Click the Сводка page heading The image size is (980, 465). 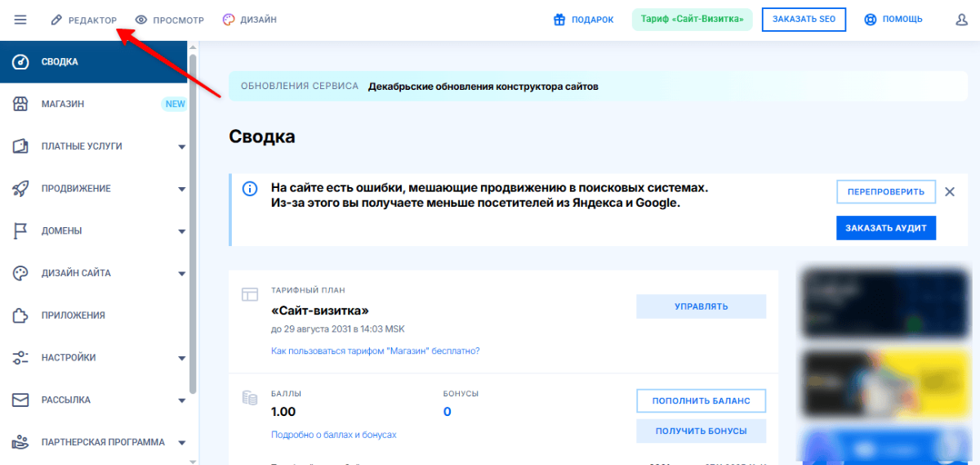coord(262,136)
